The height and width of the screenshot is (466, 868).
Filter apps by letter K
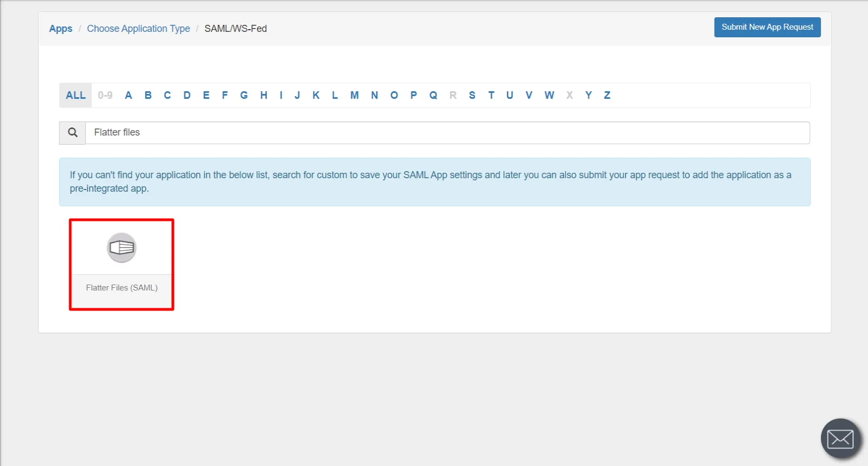pos(316,95)
